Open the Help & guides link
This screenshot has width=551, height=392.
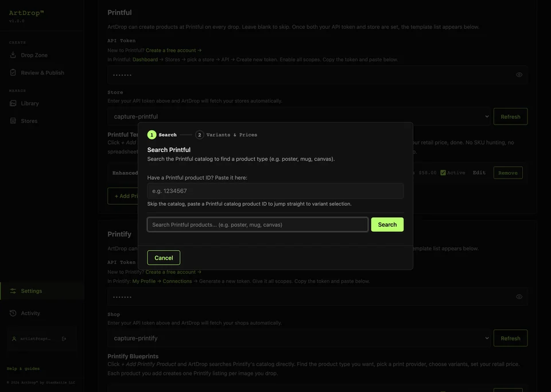tap(23, 368)
